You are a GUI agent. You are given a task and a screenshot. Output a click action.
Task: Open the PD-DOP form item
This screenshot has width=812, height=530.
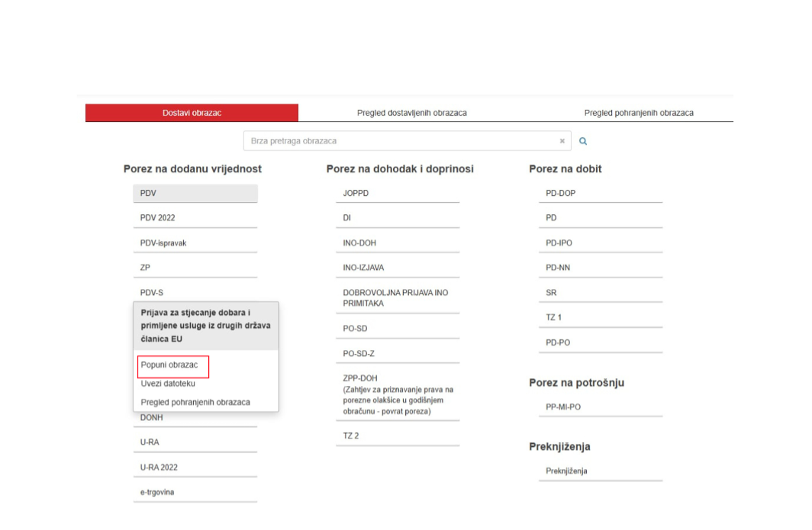tap(600, 194)
